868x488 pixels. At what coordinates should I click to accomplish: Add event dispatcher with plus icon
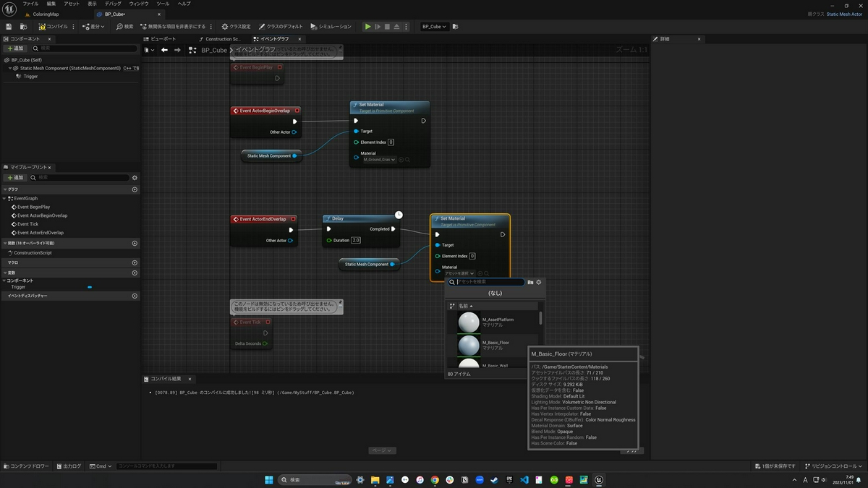[x=135, y=296]
